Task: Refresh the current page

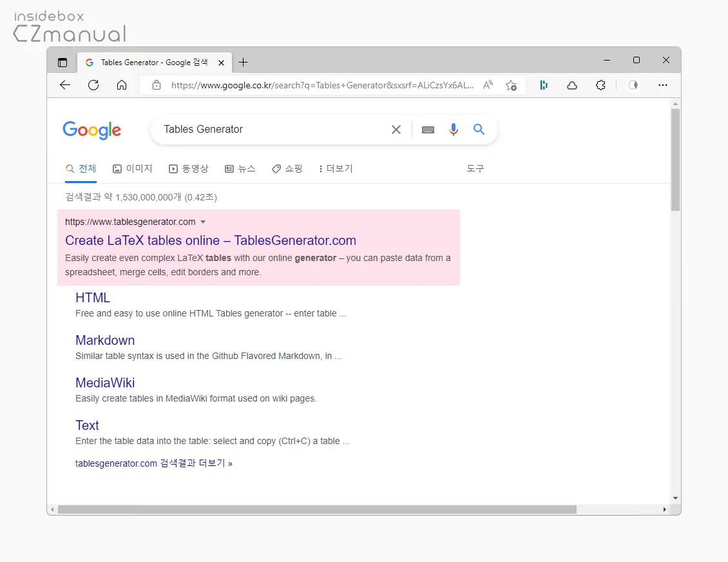Action: tap(93, 85)
